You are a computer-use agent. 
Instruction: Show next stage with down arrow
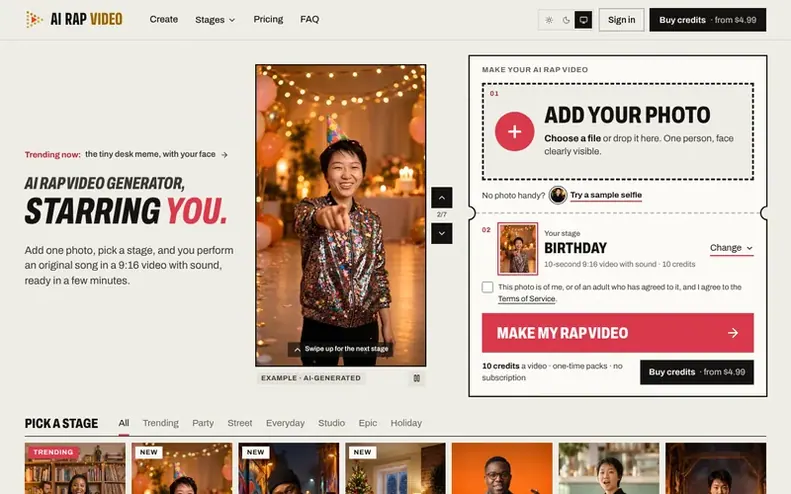pos(441,234)
